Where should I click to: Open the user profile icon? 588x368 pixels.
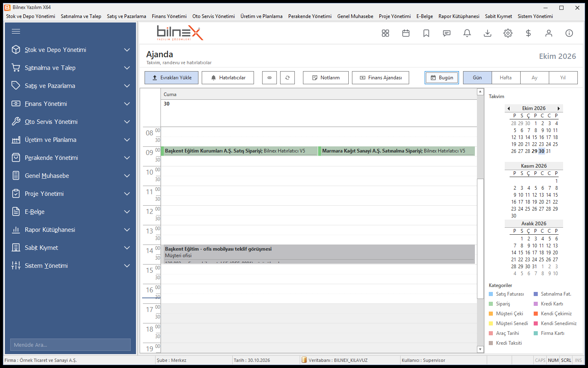coord(549,33)
